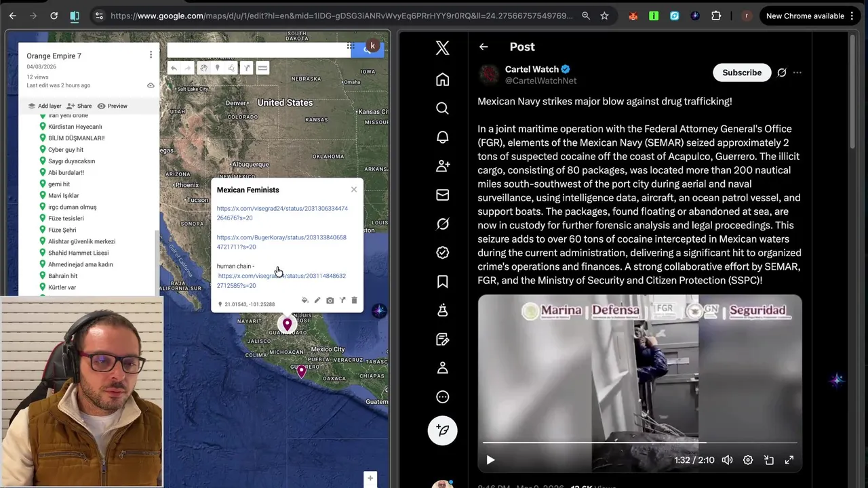The width and height of the screenshot is (868, 488).
Task: Open Notifications bell in X sidebar
Action: tap(442, 137)
